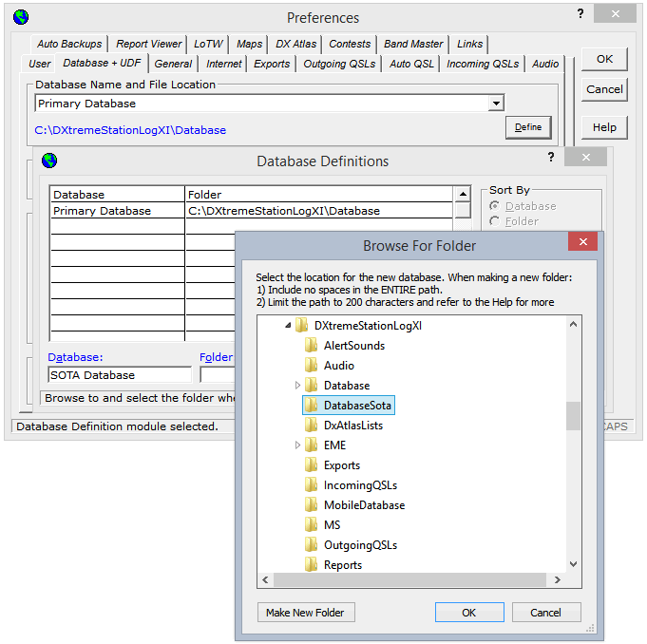Switch to the User tab
647x644 pixels.
39,64
